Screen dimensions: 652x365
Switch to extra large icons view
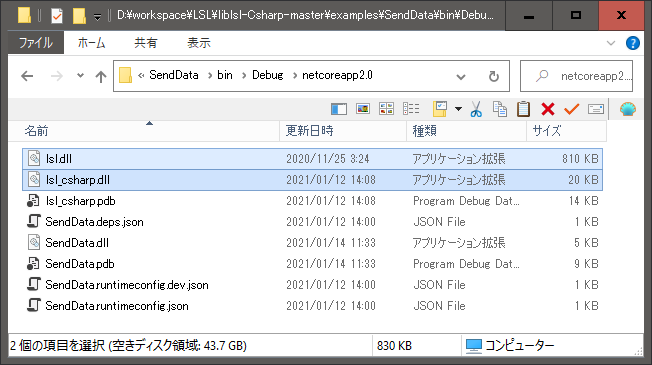(x=363, y=109)
